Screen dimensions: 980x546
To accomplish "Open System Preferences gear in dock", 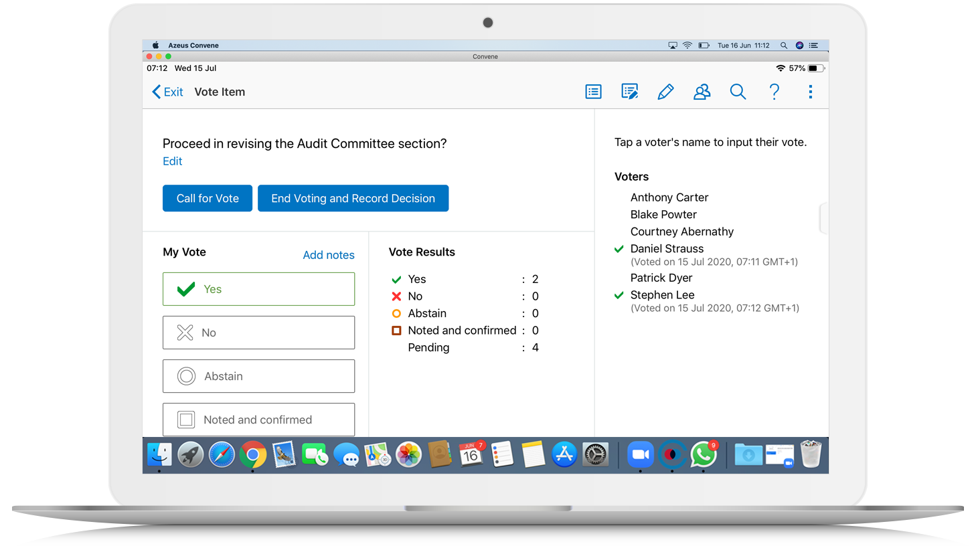I will click(x=595, y=455).
